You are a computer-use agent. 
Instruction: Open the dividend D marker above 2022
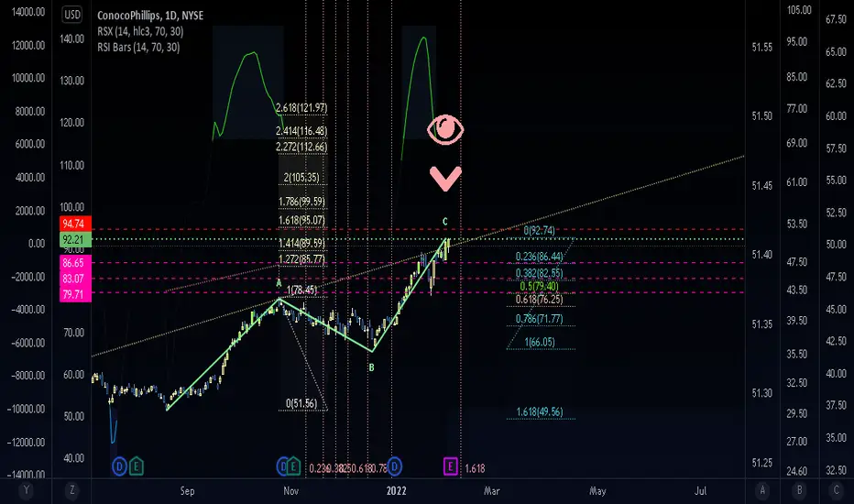coord(394,466)
